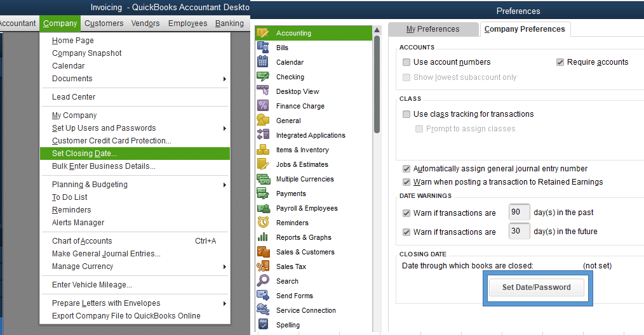Screen dimensions: 644x335
Task: Select the Search magnifier icon
Action: (x=263, y=281)
